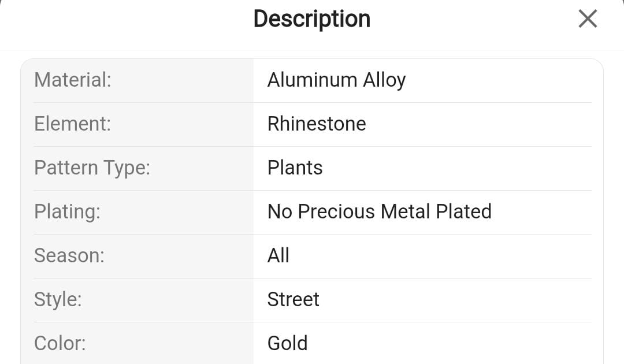Image resolution: width=624 pixels, height=364 pixels.
Task: Click the Rhinestone value
Action: point(317,124)
